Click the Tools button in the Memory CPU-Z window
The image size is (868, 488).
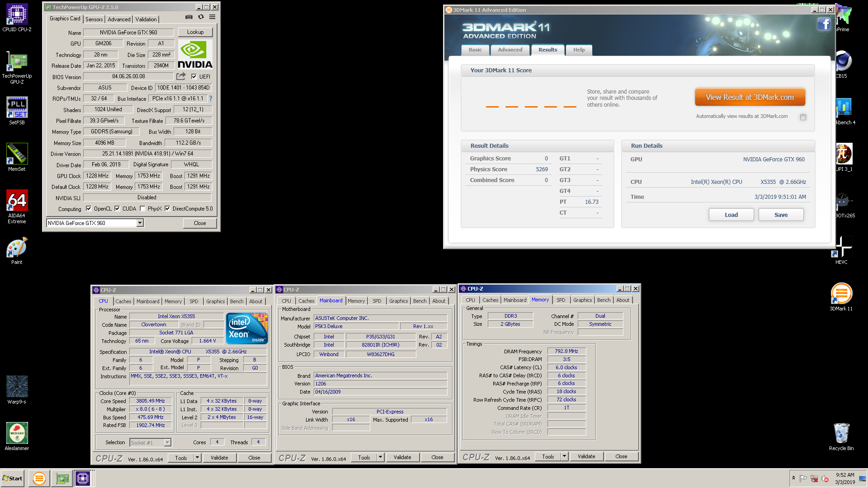[548, 456]
